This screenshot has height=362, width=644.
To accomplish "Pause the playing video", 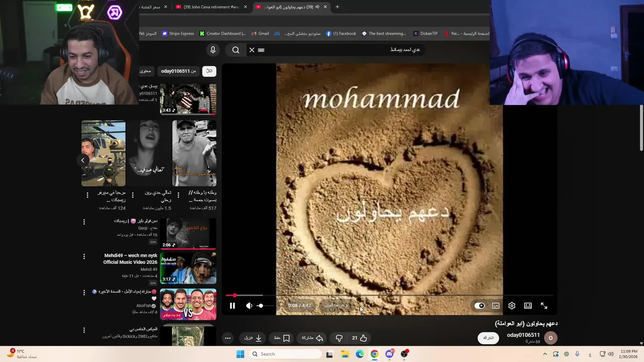I will 232,306.
